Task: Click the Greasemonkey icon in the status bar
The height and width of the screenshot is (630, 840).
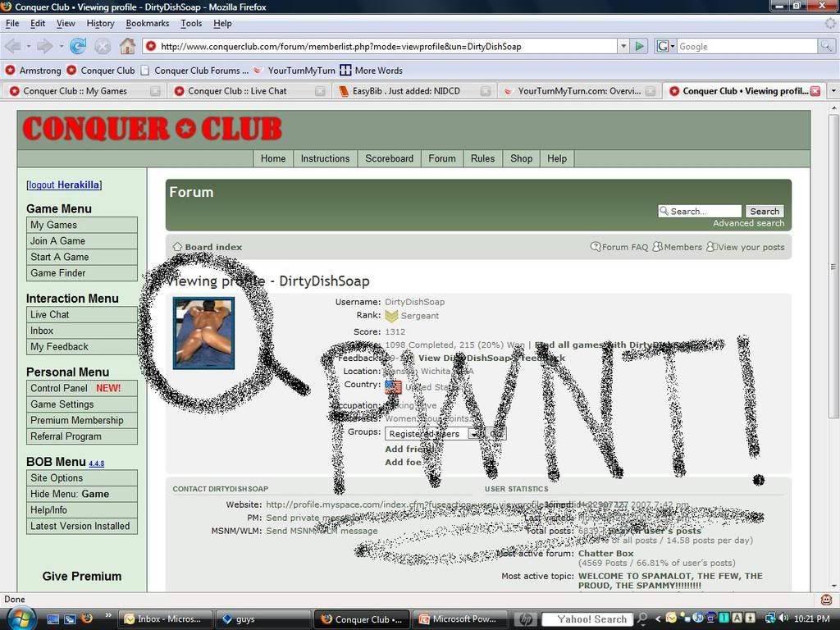Action: pos(827,600)
